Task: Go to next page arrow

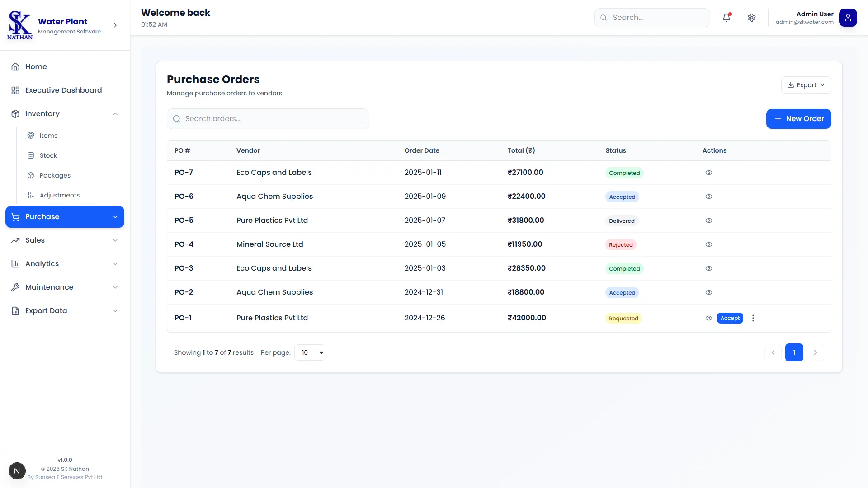Action: click(x=815, y=352)
